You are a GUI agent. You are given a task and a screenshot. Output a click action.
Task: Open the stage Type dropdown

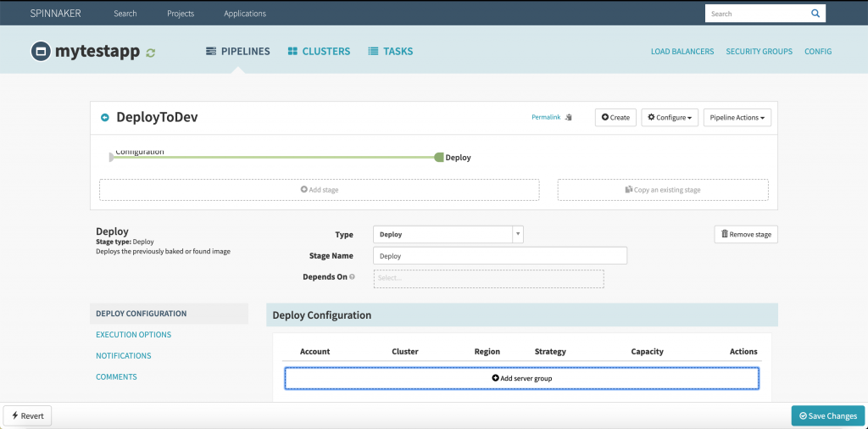tap(448, 234)
